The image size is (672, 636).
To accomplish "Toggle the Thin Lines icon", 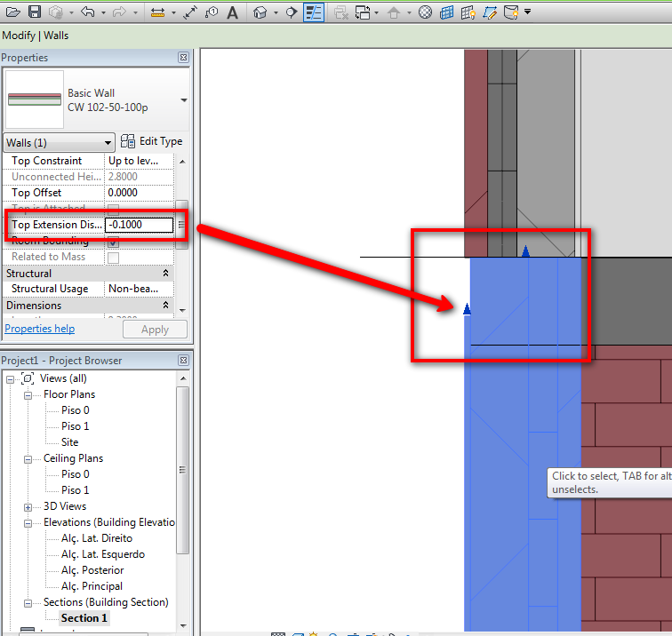I will 314,12.
